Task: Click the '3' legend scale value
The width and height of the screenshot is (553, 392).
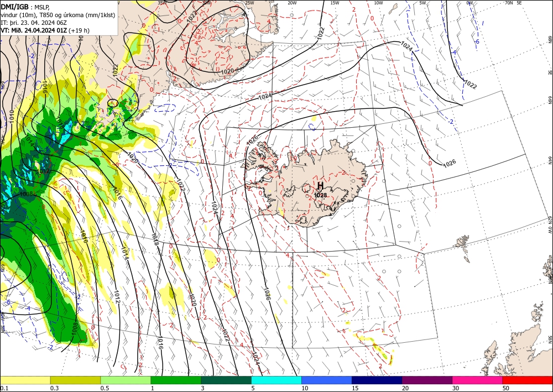Action: coord(203,388)
